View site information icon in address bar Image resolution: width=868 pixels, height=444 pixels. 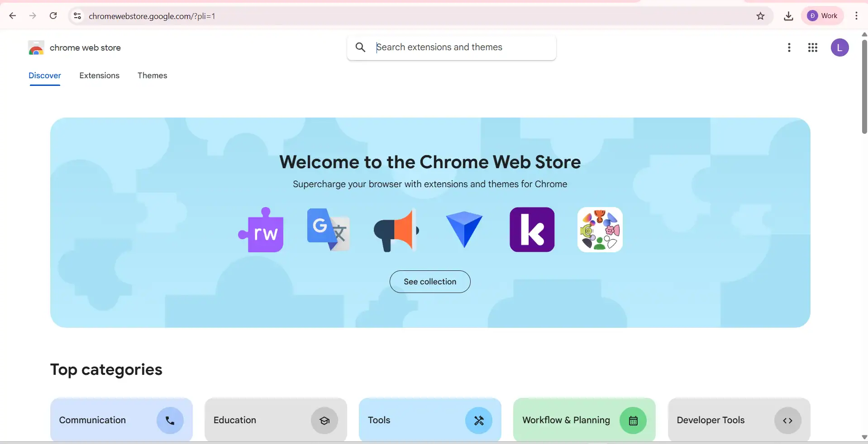point(77,16)
